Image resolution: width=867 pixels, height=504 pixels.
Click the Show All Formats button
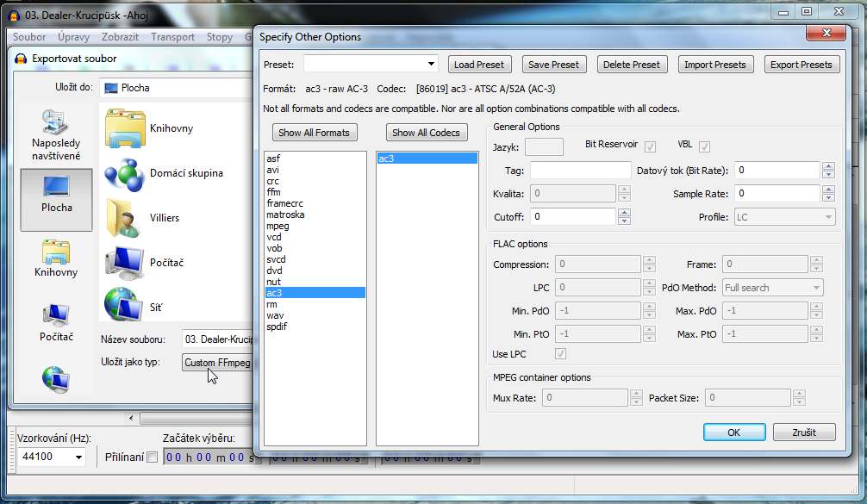pos(314,133)
